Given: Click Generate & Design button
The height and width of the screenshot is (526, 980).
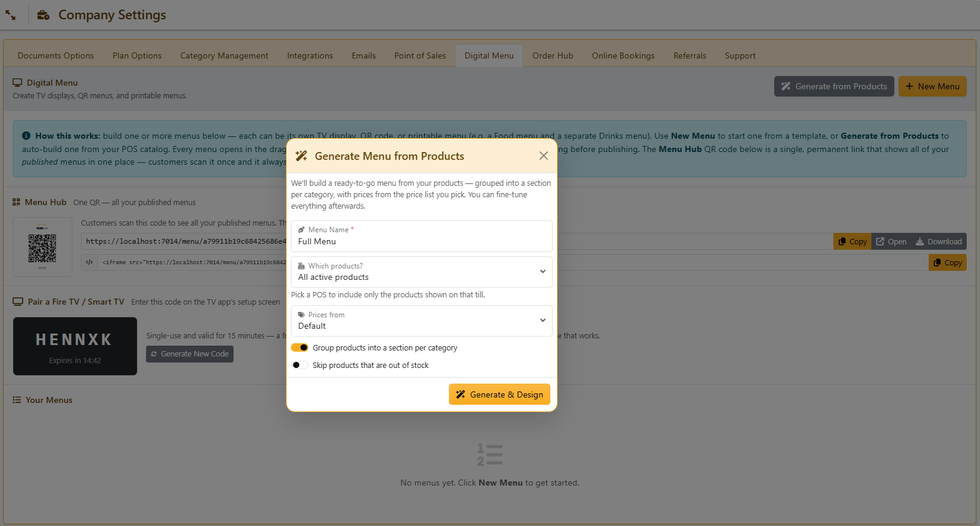Looking at the screenshot, I should coord(500,394).
